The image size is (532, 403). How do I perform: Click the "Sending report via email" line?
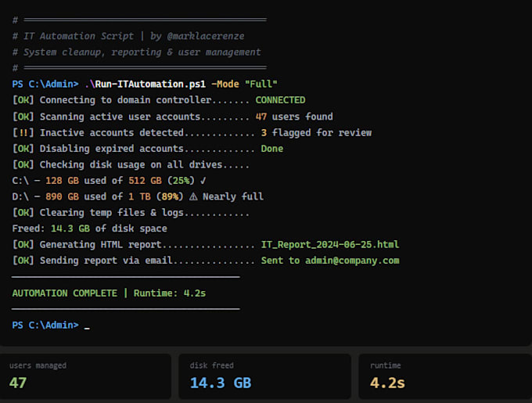click(206, 261)
